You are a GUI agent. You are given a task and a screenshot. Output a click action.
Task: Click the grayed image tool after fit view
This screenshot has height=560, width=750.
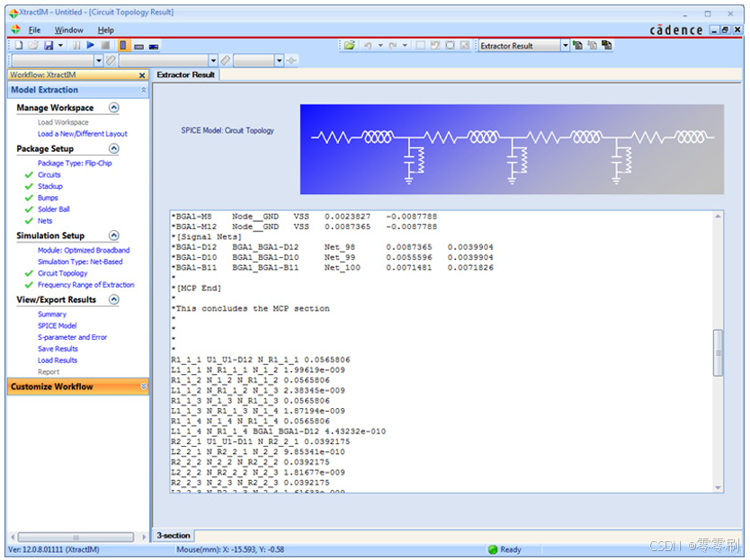click(465, 46)
